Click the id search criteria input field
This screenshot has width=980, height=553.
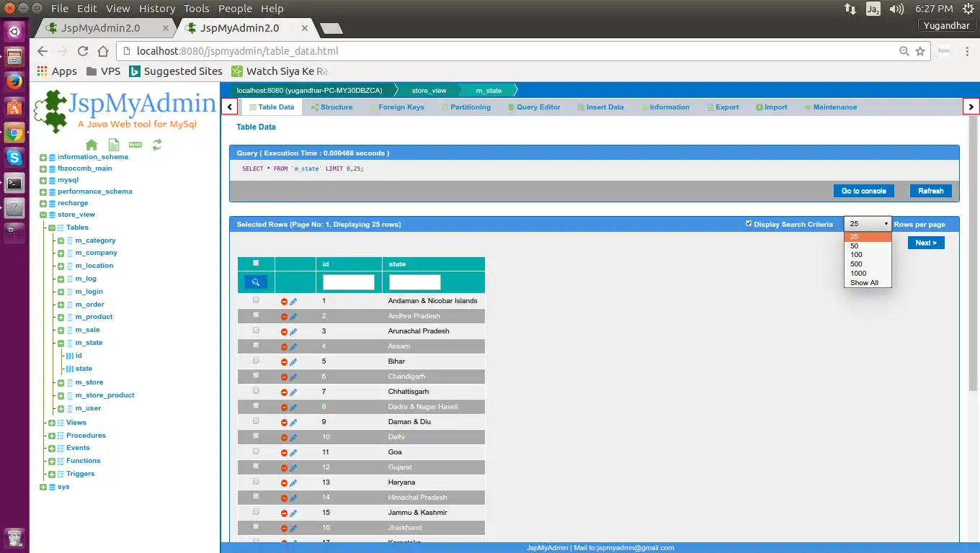tap(349, 282)
